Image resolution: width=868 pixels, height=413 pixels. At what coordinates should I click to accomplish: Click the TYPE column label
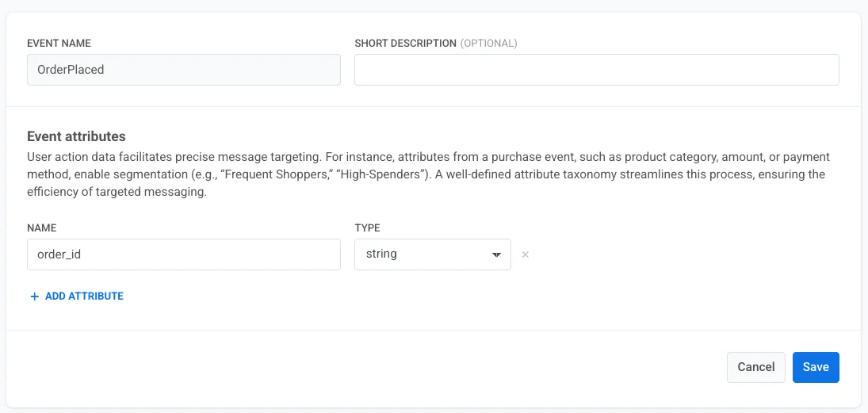[367, 228]
